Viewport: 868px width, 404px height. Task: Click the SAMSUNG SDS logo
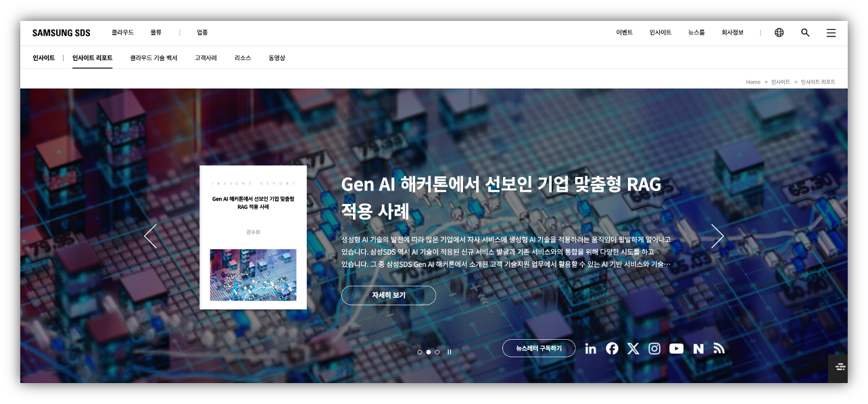click(61, 32)
